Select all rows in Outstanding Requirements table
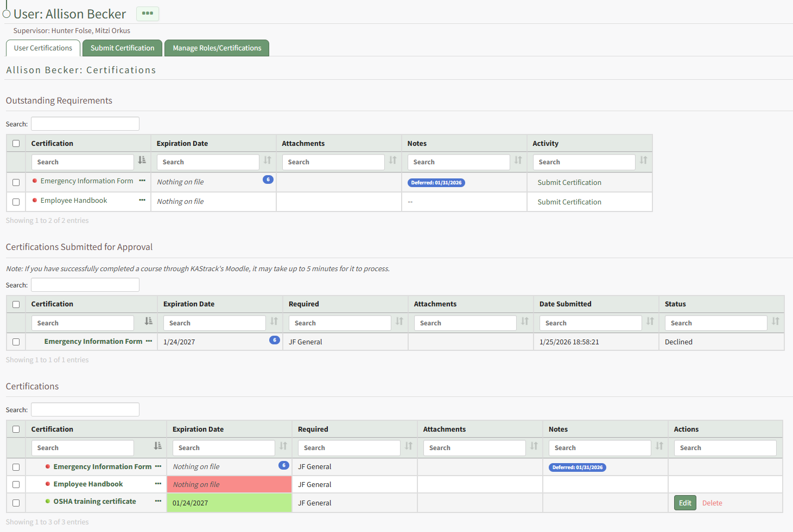 pos(16,144)
